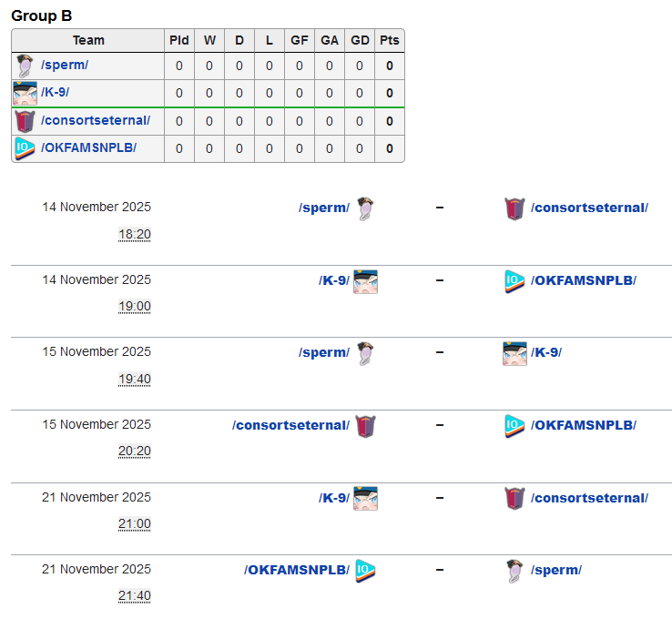Open /K-9/ team link in standings table
This screenshot has width=672, height=629.
[x=55, y=93]
